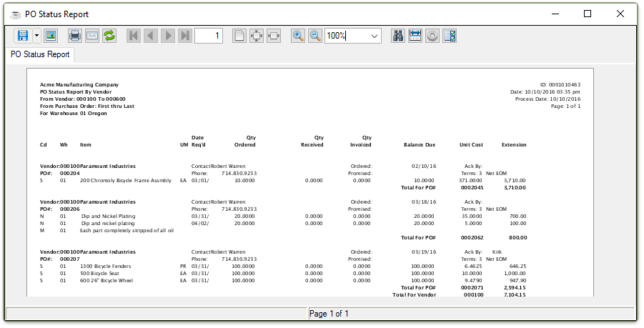This screenshot has width=644, height=328.
Task: Click PO number 000206
Action: click(70, 209)
